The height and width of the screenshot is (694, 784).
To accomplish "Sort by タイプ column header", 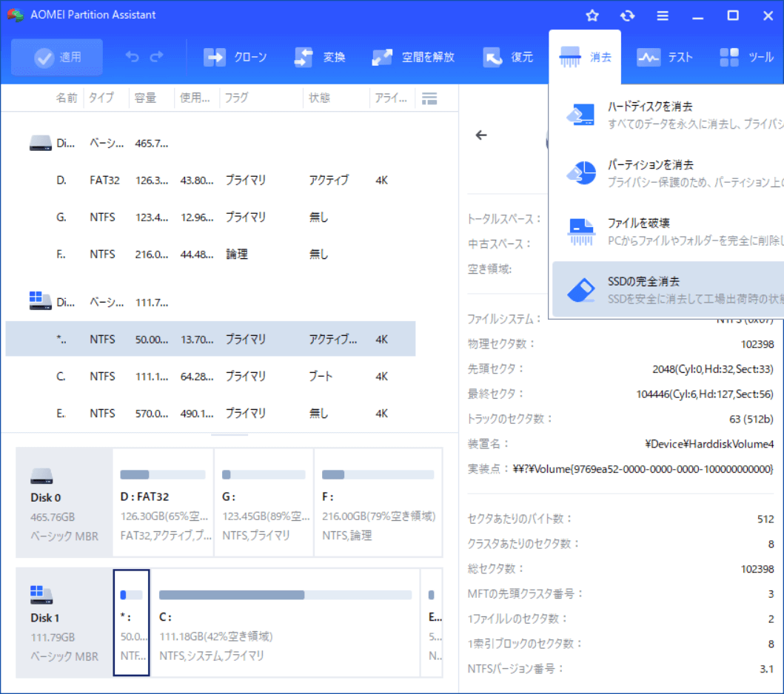I will coord(101,98).
